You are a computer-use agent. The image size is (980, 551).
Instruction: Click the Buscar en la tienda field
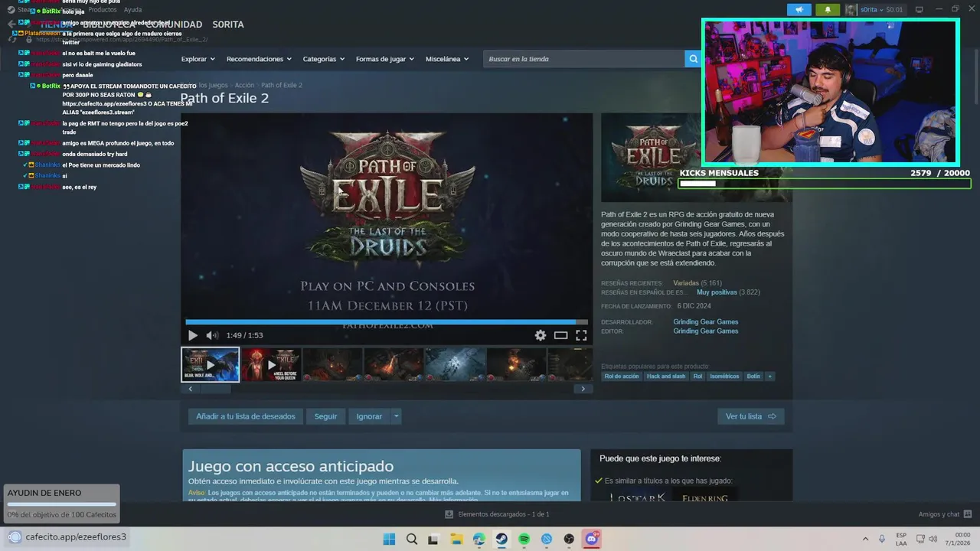coord(584,59)
